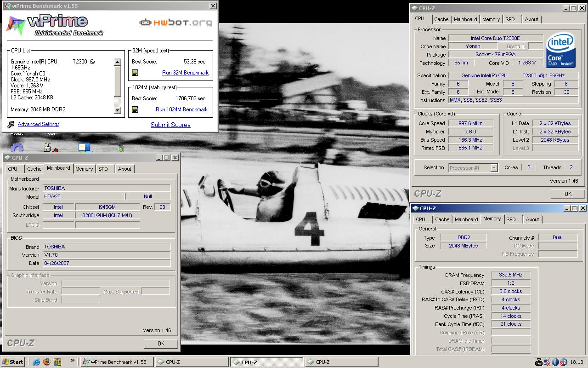Click the DRAM Frequency 332.5 MHz field
This screenshot has height=368, width=588.
pos(511,275)
